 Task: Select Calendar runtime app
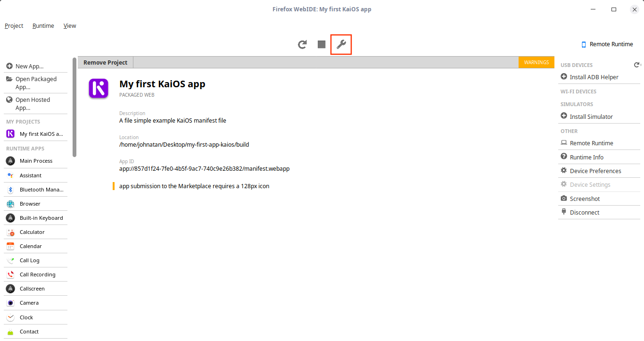pyautogui.click(x=36, y=246)
